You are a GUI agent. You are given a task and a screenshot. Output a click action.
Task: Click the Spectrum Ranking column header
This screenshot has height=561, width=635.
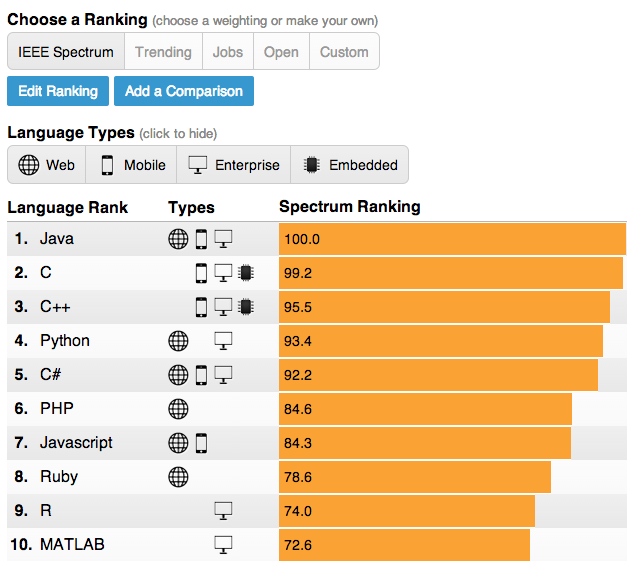350,207
